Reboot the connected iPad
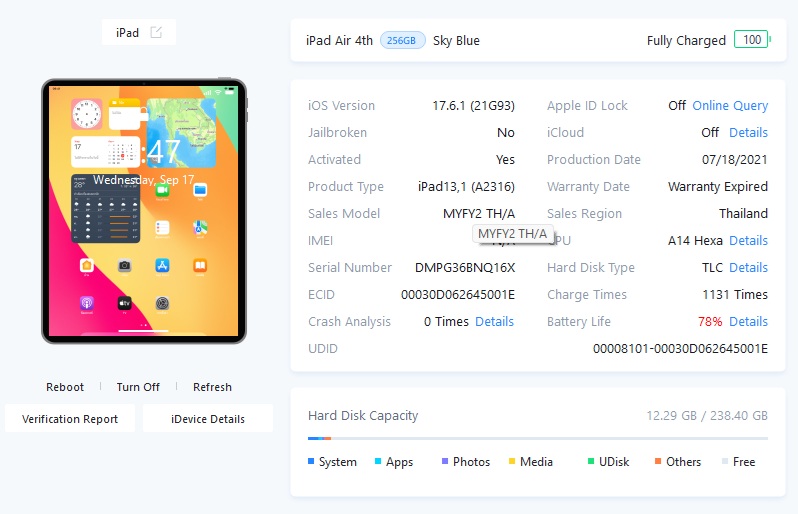This screenshot has width=798, height=514. coord(65,387)
